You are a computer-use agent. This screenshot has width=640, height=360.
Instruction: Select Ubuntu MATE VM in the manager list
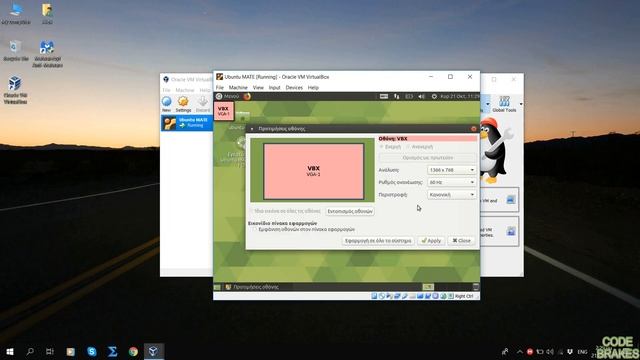pyautogui.click(x=187, y=123)
